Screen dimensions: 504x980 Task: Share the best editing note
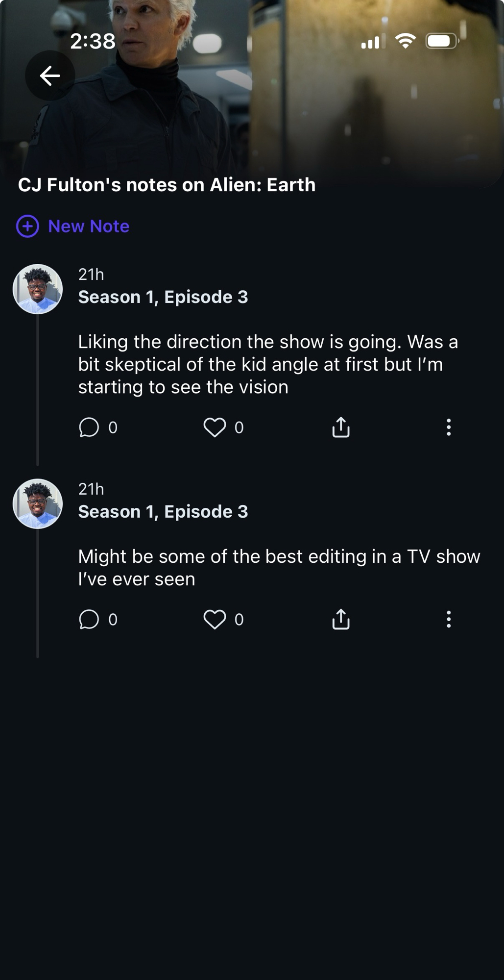coord(341,619)
